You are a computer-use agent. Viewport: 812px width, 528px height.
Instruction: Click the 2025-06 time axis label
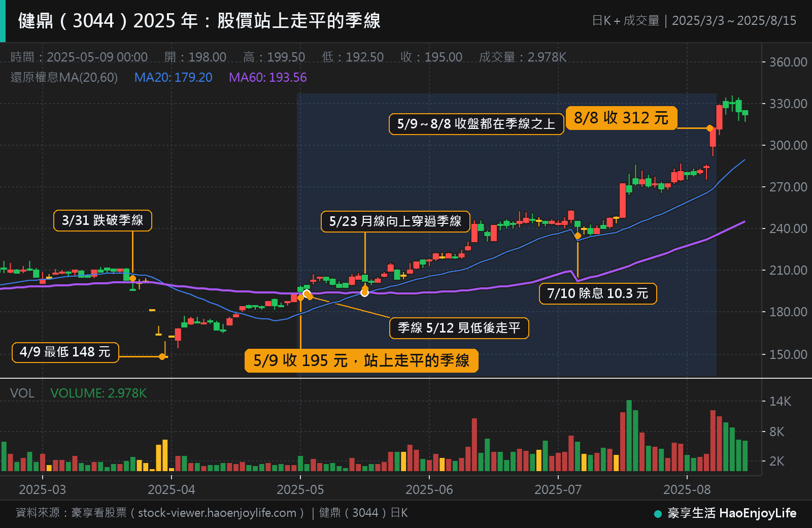pos(429,489)
